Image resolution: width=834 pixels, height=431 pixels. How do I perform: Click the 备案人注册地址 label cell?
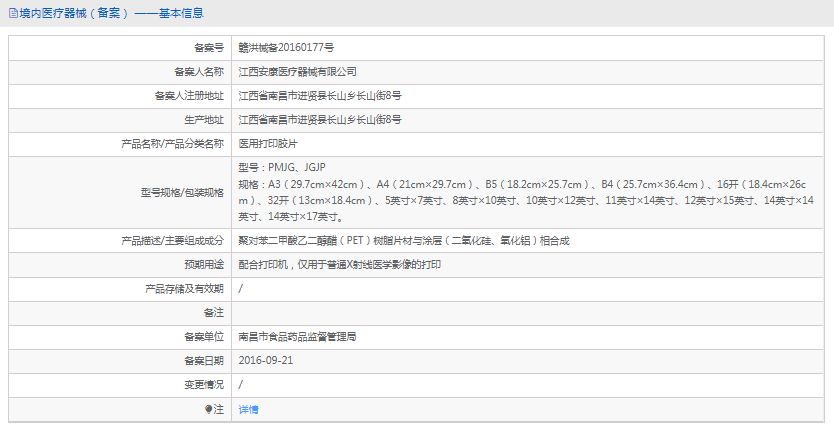click(x=120, y=96)
